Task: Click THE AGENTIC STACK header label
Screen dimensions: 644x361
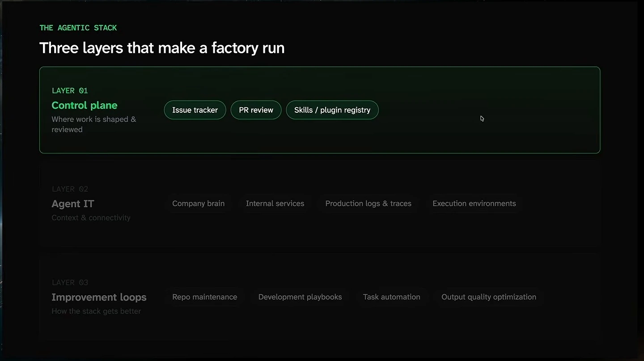Action: [x=78, y=28]
